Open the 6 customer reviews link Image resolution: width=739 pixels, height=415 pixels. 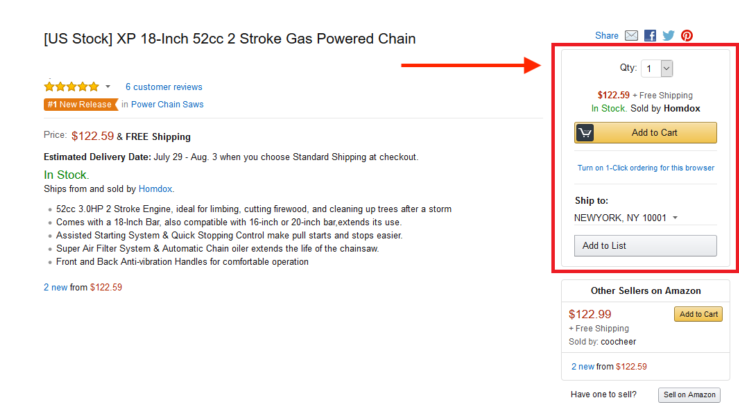pos(164,87)
